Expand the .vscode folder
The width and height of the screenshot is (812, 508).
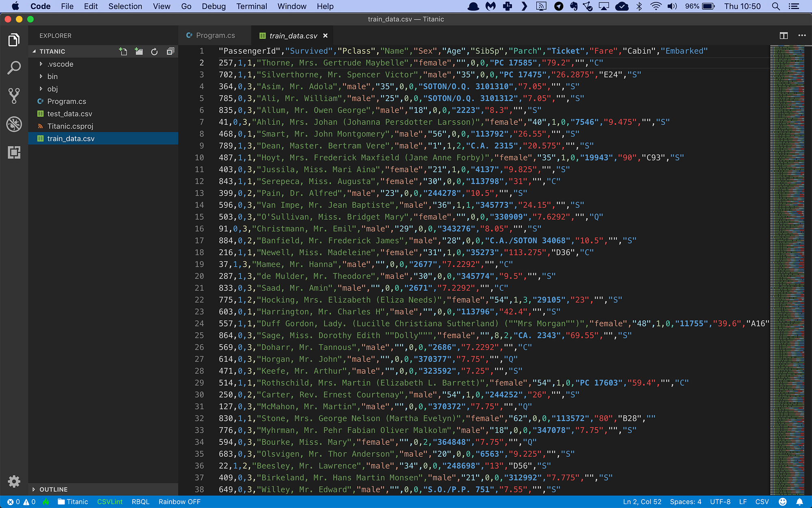[60, 64]
